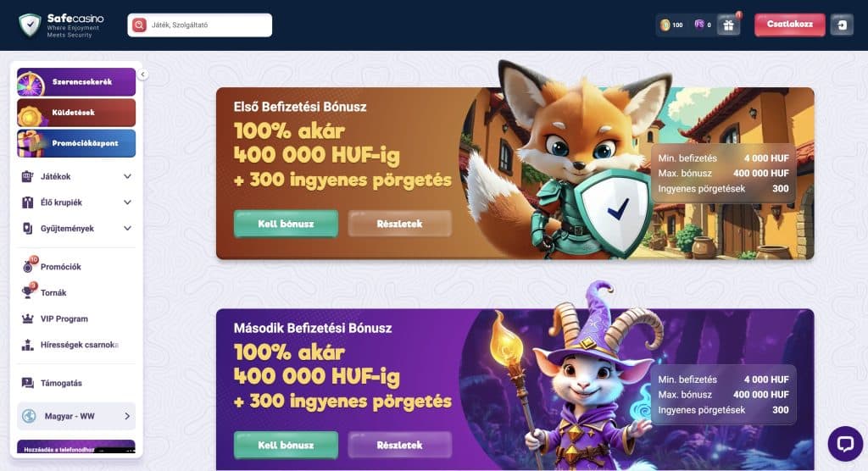Expand the Játékok menu chevron
This screenshot has width=868, height=471.
[127, 176]
